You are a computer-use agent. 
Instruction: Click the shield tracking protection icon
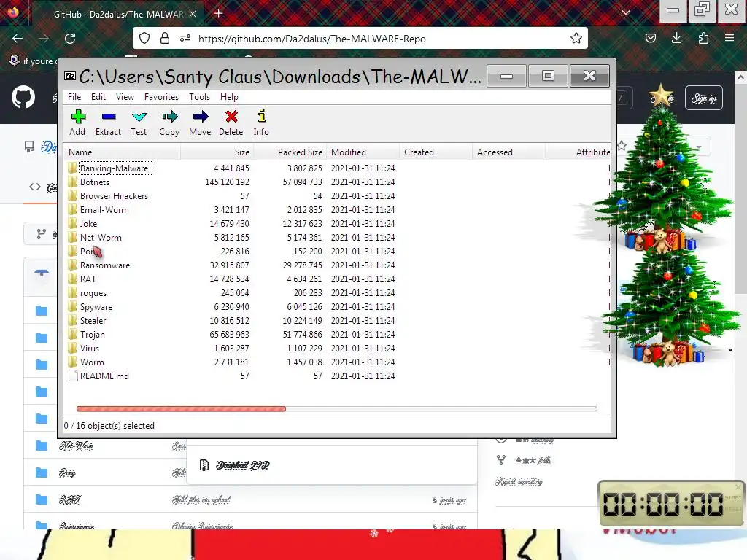click(x=144, y=38)
